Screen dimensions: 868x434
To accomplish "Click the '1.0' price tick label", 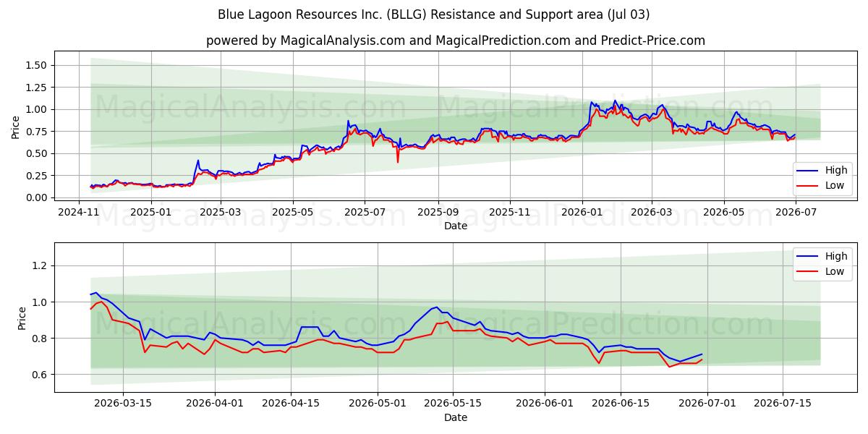I will pos(40,302).
